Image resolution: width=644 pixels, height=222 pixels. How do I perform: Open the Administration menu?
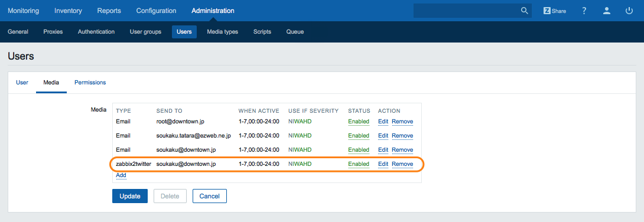tap(213, 11)
